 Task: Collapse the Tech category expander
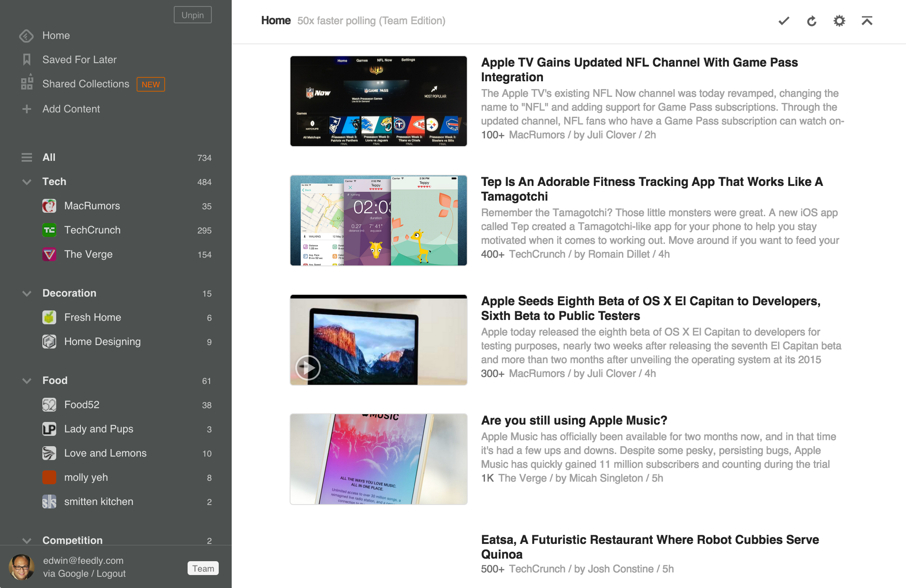(x=26, y=182)
